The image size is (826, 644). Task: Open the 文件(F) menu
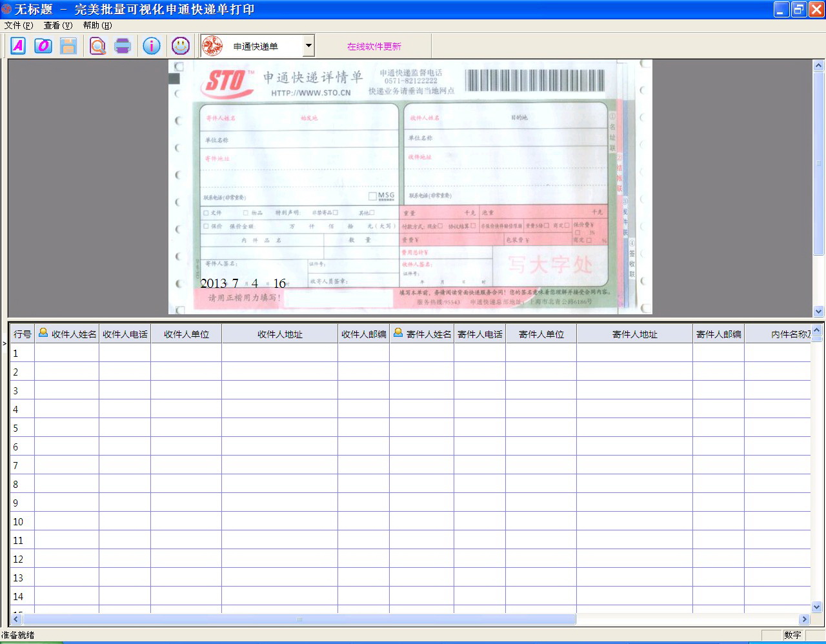[x=19, y=26]
